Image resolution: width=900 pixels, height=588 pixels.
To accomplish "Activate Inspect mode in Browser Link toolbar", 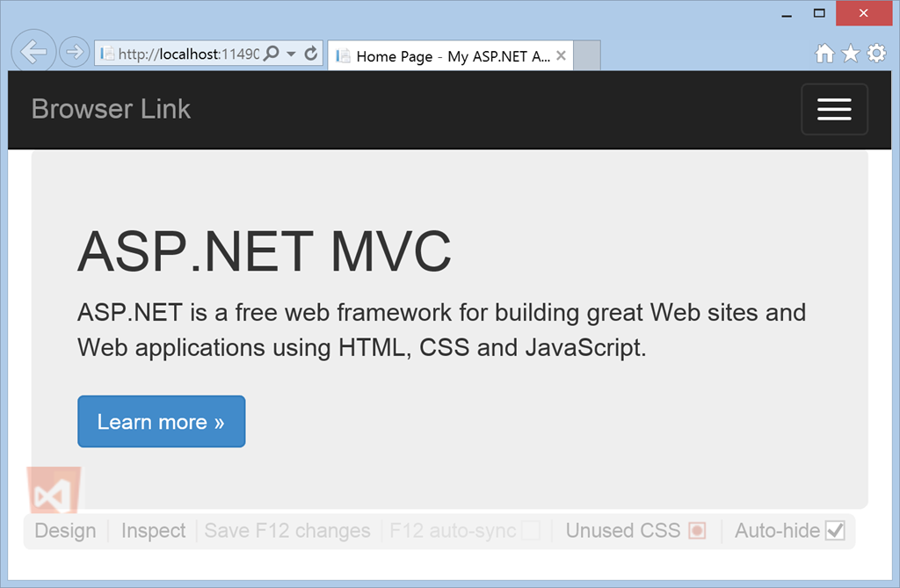I will (x=153, y=531).
